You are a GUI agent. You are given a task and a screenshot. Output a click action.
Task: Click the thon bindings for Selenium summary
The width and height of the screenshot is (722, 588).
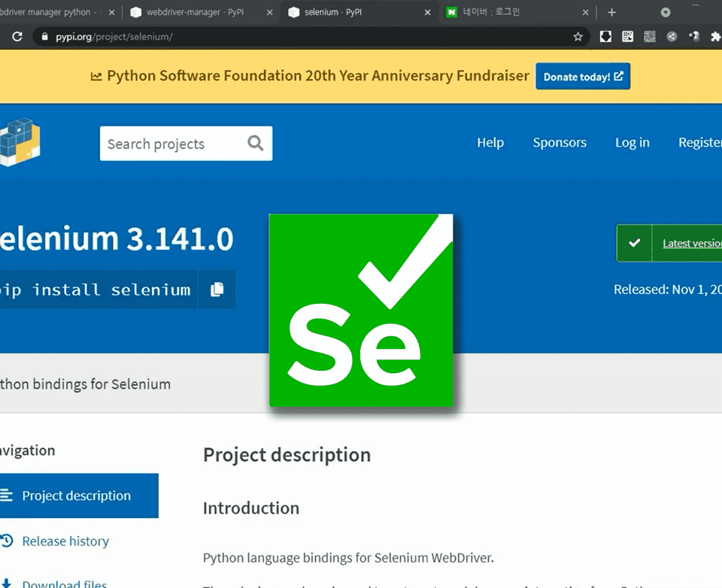(x=85, y=384)
